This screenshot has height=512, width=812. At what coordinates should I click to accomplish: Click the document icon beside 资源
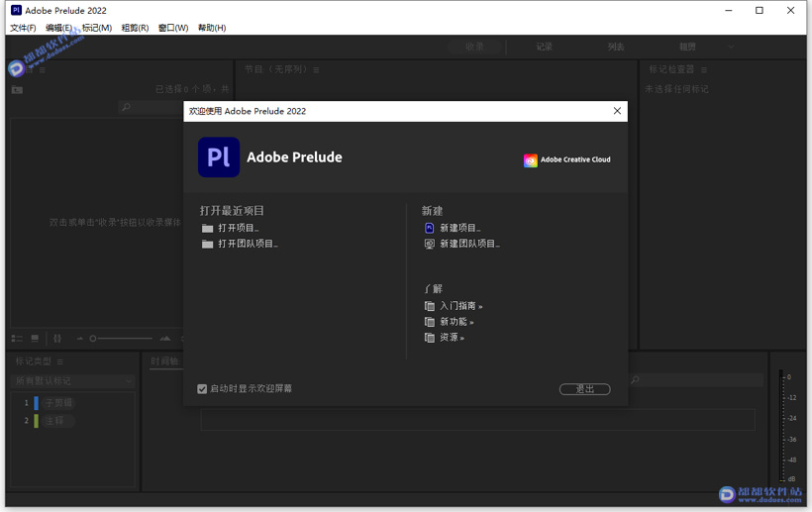click(430, 338)
